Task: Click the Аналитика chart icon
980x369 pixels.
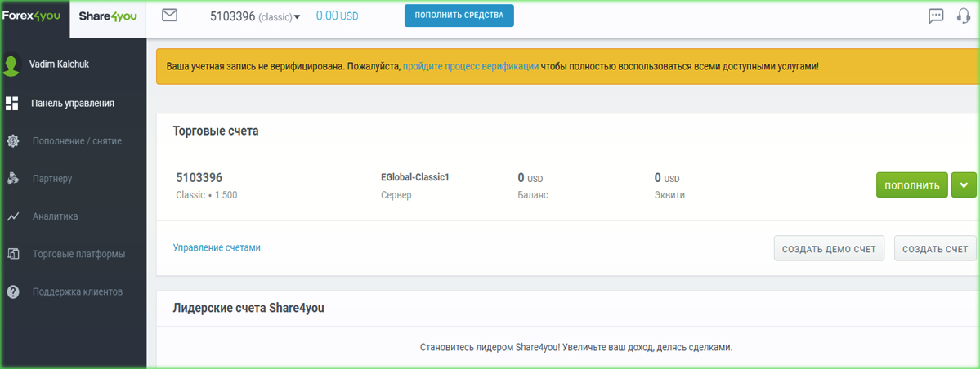Action: [x=12, y=217]
